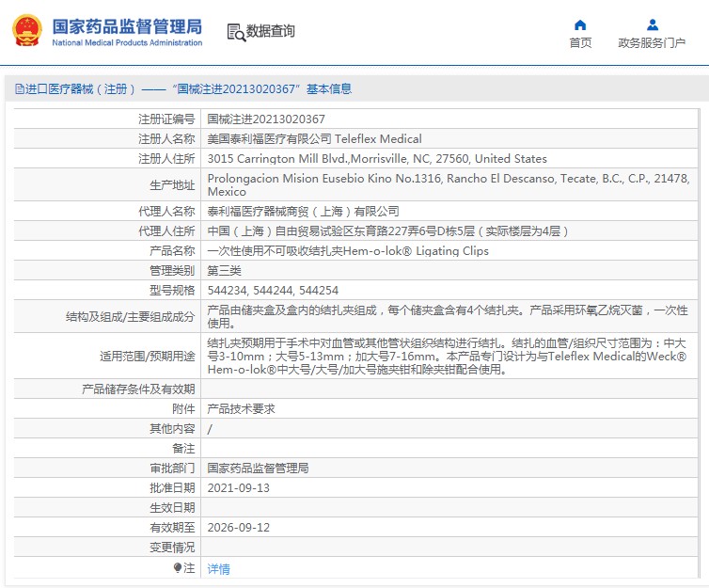Click the 适用范围/预期用途 label
The width and height of the screenshot is (709, 588).
(x=148, y=357)
